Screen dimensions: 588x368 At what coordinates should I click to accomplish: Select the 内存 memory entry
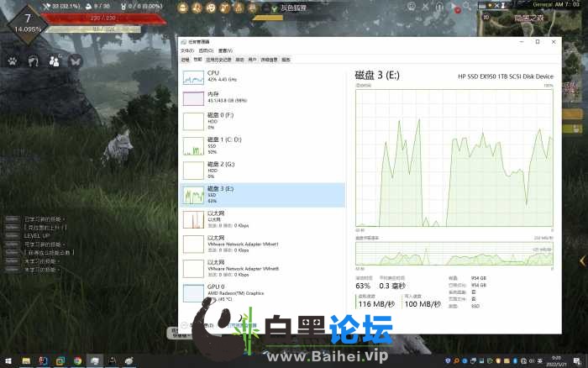click(263, 98)
